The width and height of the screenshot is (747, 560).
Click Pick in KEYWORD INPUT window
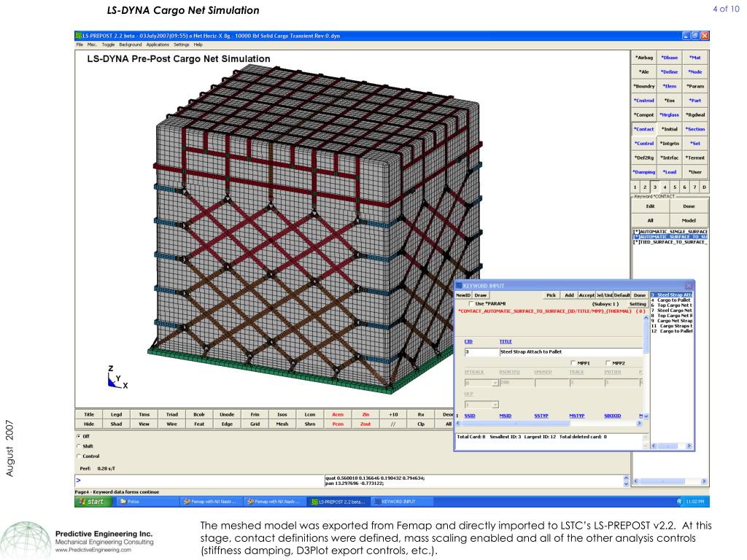coord(551,295)
